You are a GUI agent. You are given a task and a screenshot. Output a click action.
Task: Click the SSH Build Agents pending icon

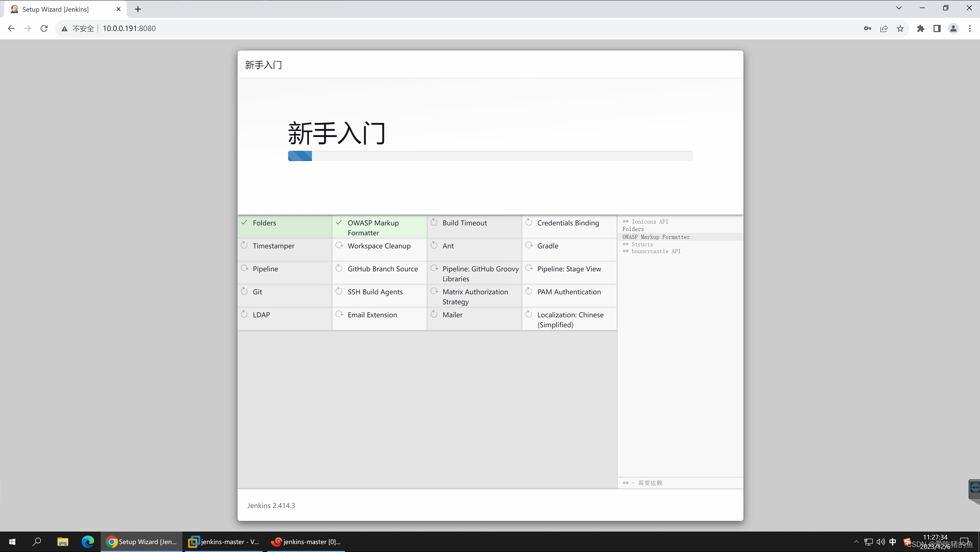(339, 291)
